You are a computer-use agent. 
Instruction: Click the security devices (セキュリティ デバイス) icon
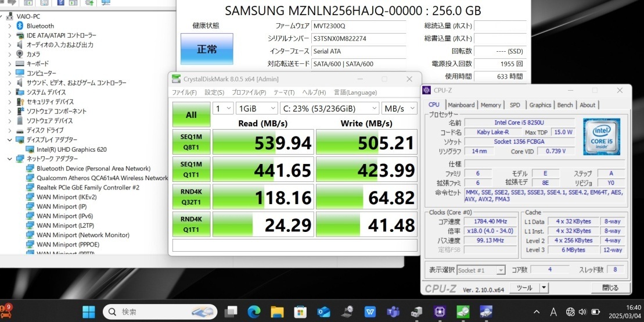click(20, 102)
